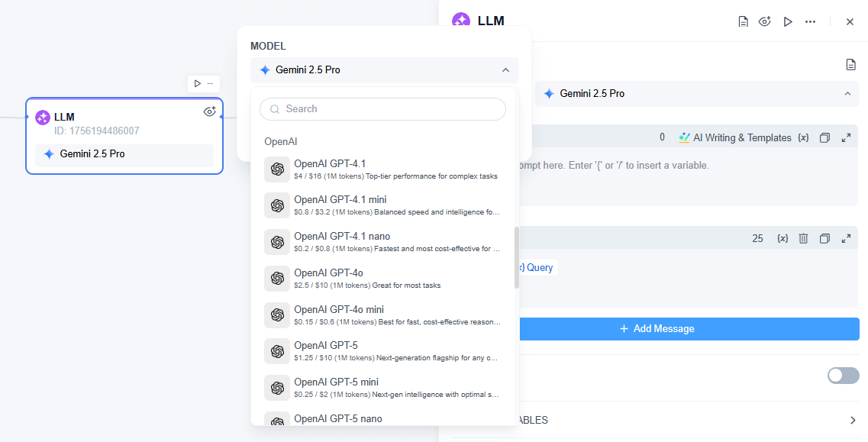Copy the user message with copy icon
The image size is (868, 442).
pos(824,239)
